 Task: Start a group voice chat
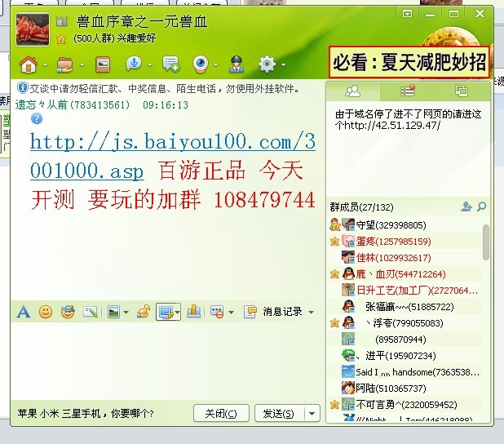click(133, 64)
